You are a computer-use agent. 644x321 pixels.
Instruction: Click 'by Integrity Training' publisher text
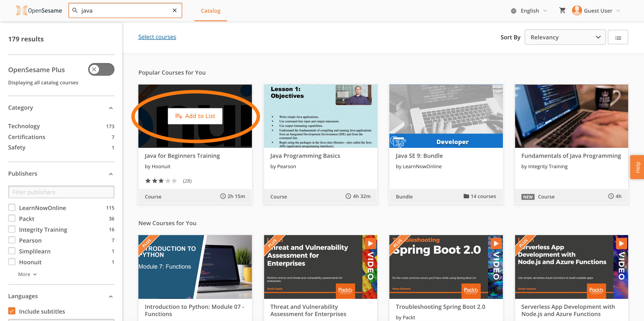(545, 166)
